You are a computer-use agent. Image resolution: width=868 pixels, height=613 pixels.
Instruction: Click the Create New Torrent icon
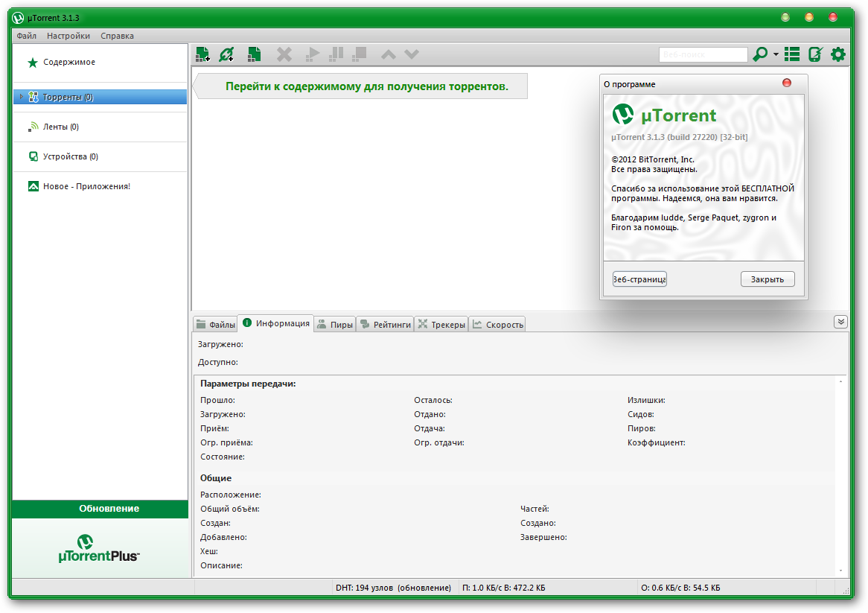click(254, 54)
